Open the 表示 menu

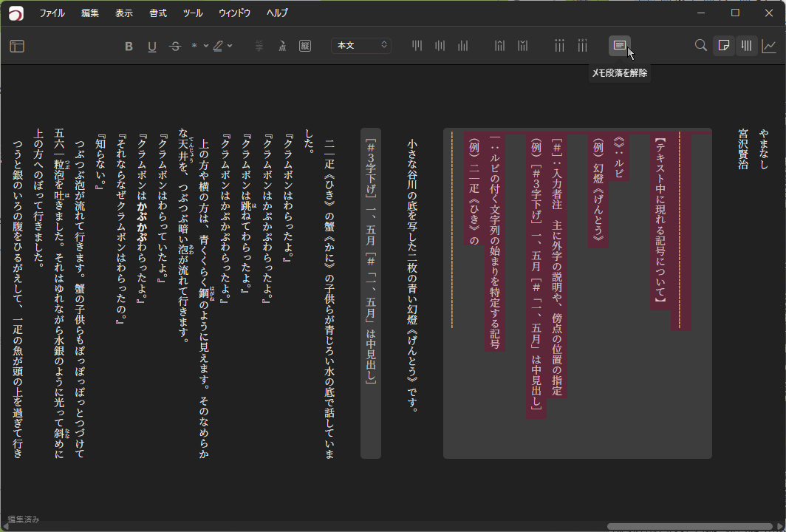tap(124, 13)
